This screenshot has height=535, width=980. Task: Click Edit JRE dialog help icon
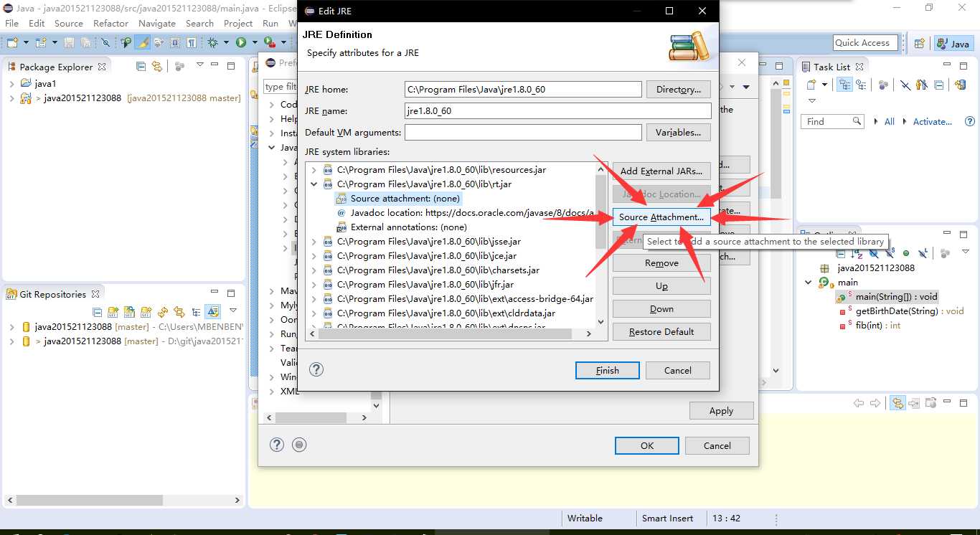pyautogui.click(x=316, y=369)
